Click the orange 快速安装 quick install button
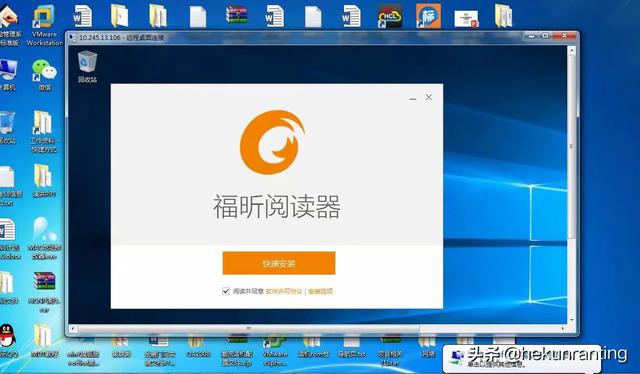 click(x=279, y=263)
